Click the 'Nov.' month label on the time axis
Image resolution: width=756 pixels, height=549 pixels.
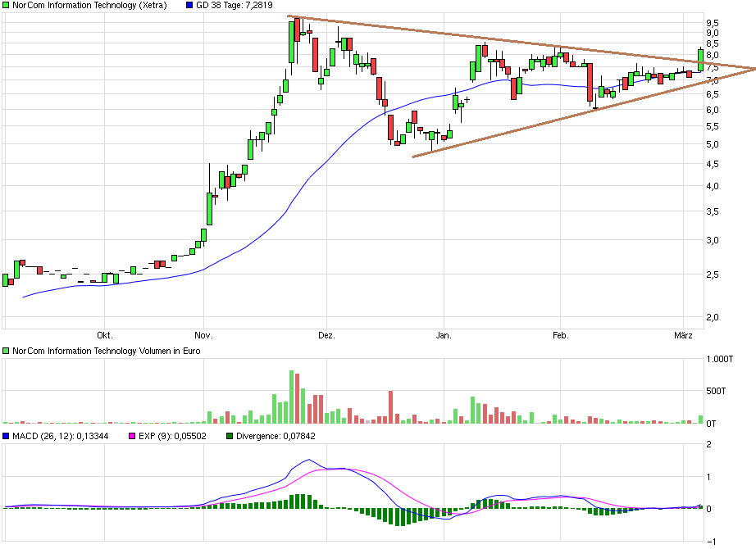203,335
